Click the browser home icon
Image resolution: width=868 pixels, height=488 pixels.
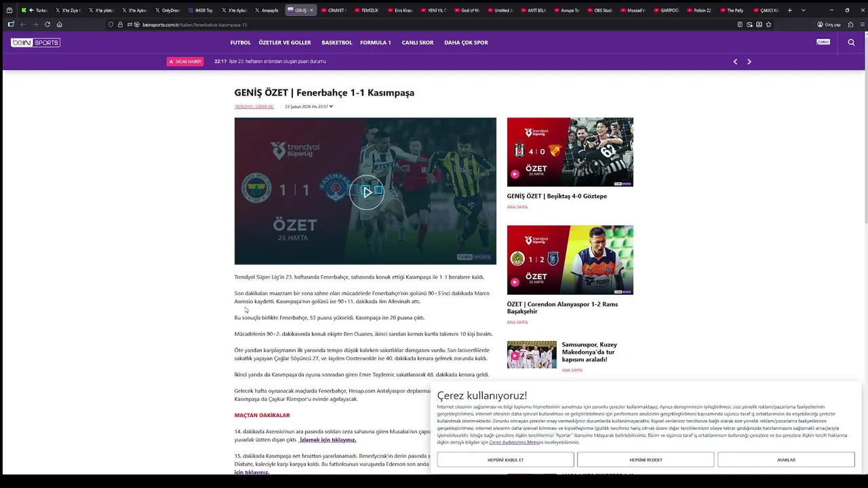click(60, 24)
